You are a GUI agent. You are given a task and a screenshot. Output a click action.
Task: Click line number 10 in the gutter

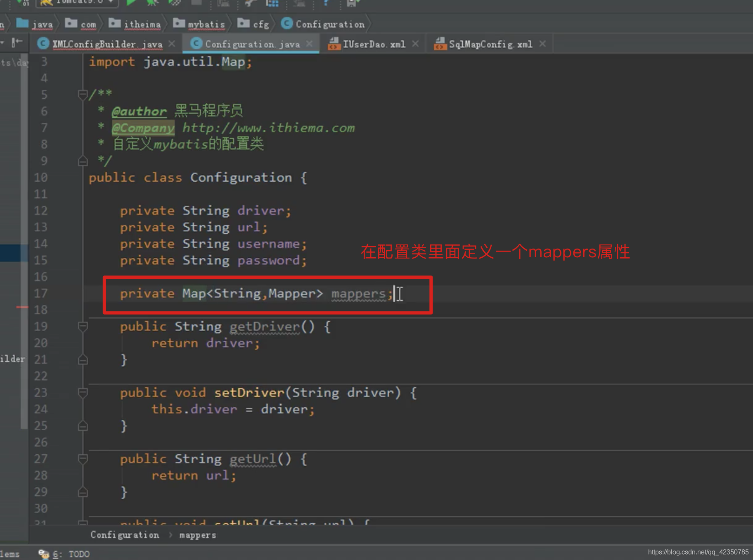[x=41, y=178]
